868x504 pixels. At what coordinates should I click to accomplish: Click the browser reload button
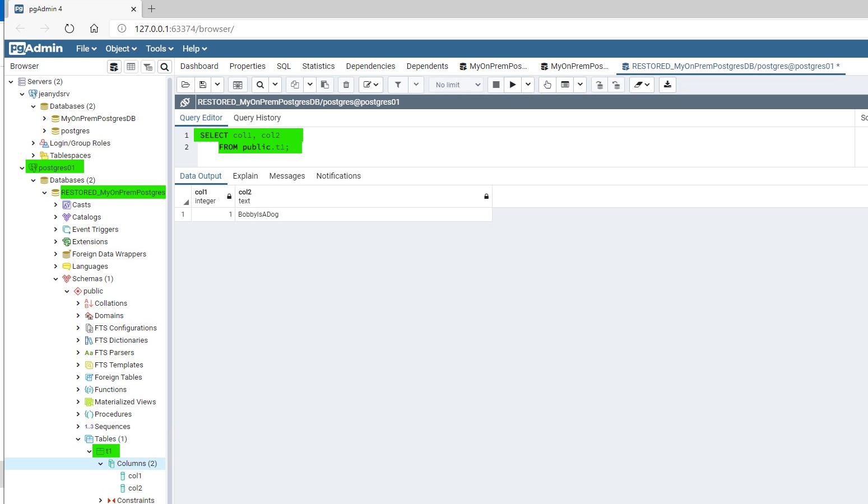click(69, 29)
